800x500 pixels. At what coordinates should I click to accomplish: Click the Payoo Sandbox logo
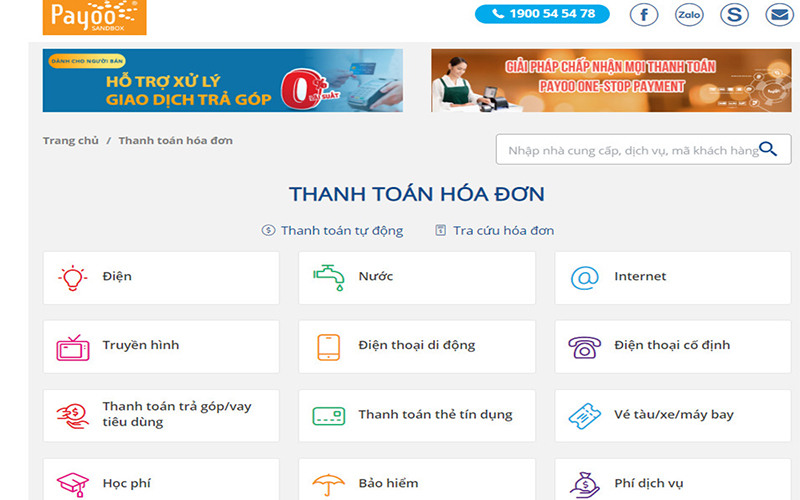click(94, 16)
